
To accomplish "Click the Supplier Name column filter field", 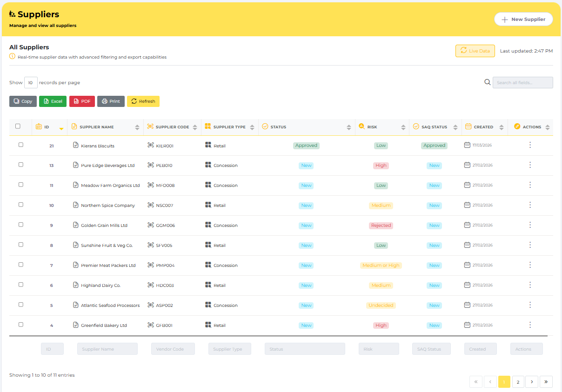I will click(x=107, y=349).
